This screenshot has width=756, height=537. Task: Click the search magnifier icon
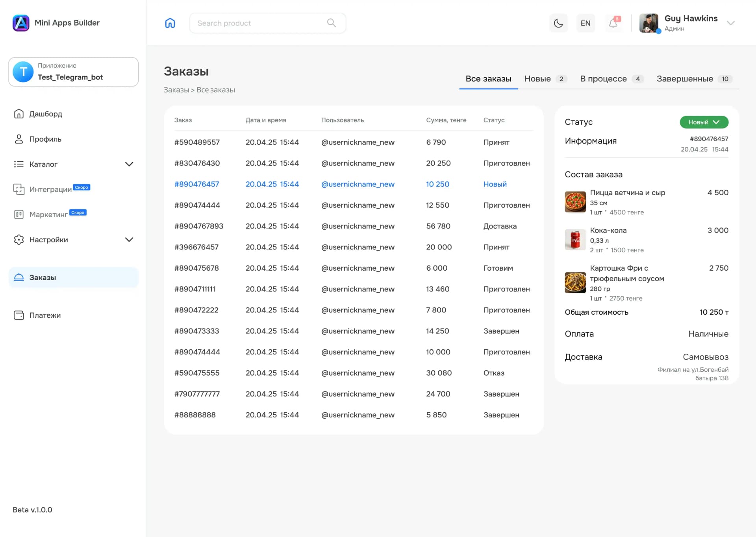tap(331, 23)
